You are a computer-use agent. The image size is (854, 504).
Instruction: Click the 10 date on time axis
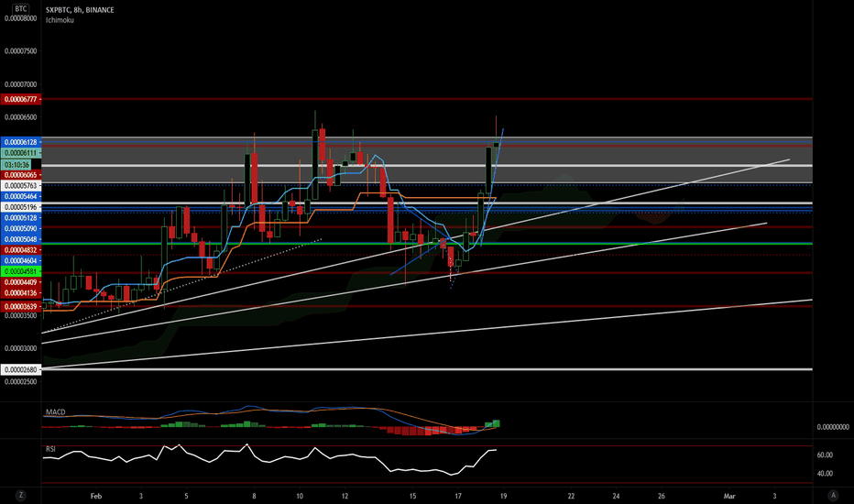coord(300,496)
